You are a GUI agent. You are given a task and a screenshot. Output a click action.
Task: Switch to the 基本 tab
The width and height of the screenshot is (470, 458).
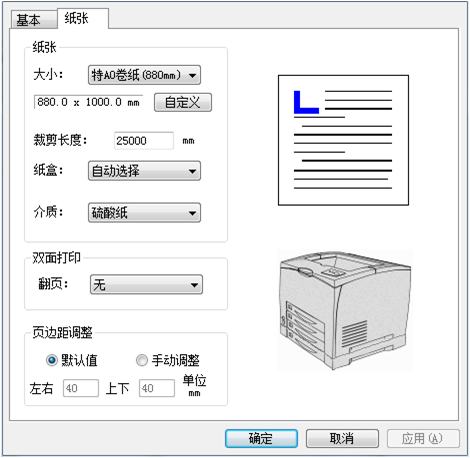click(34, 20)
